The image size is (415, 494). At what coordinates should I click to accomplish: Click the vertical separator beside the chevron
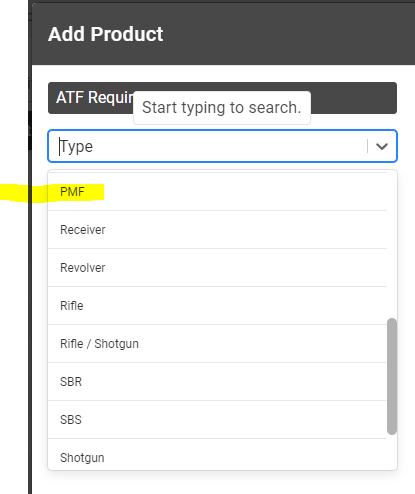click(x=367, y=146)
